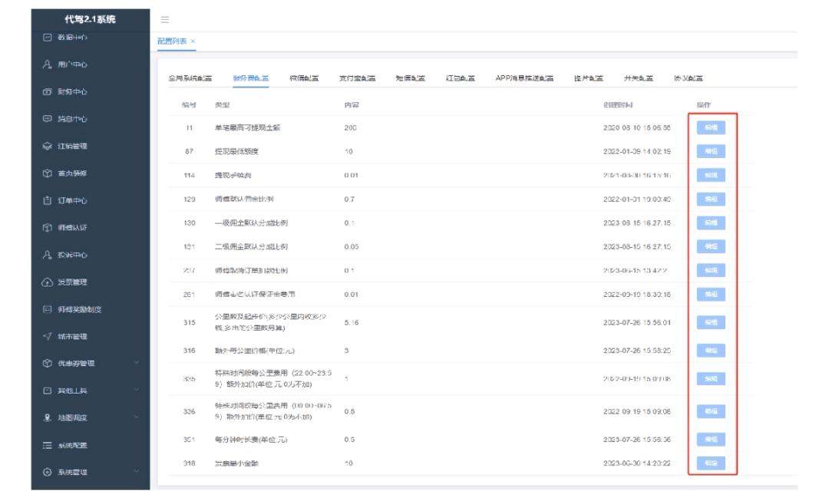This screenshot has width=829, height=504.
Task: Click edit button for row 129
Action: pyautogui.click(x=710, y=199)
